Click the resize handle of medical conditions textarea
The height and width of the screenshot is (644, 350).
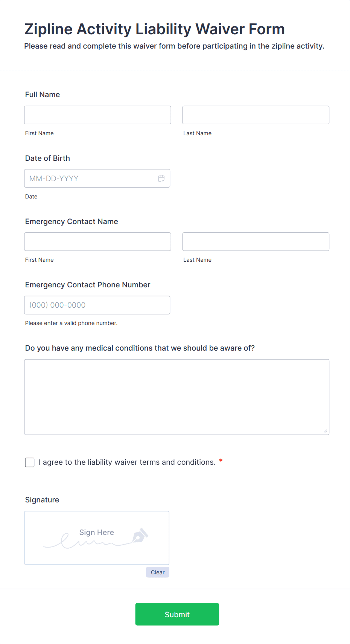[x=326, y=430]
